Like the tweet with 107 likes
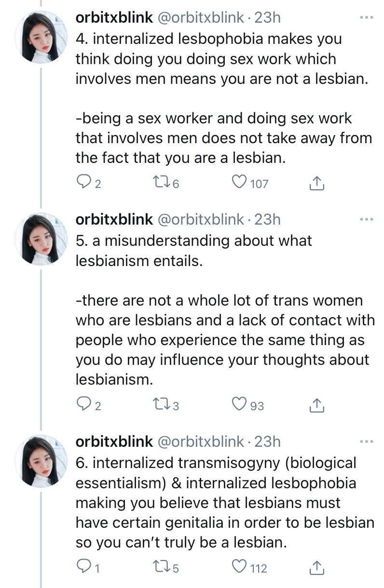Screen dimensions: 384x588 (x=239, y=182)
